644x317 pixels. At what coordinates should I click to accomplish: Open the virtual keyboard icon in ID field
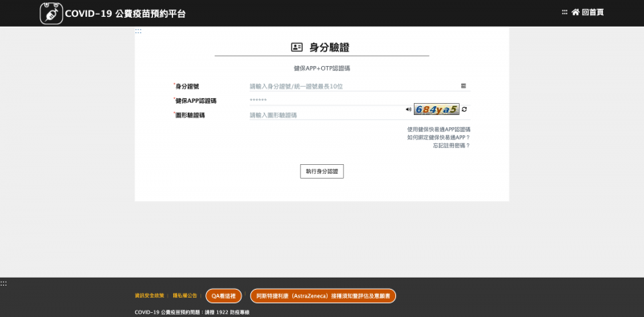[x=464, y=86]
